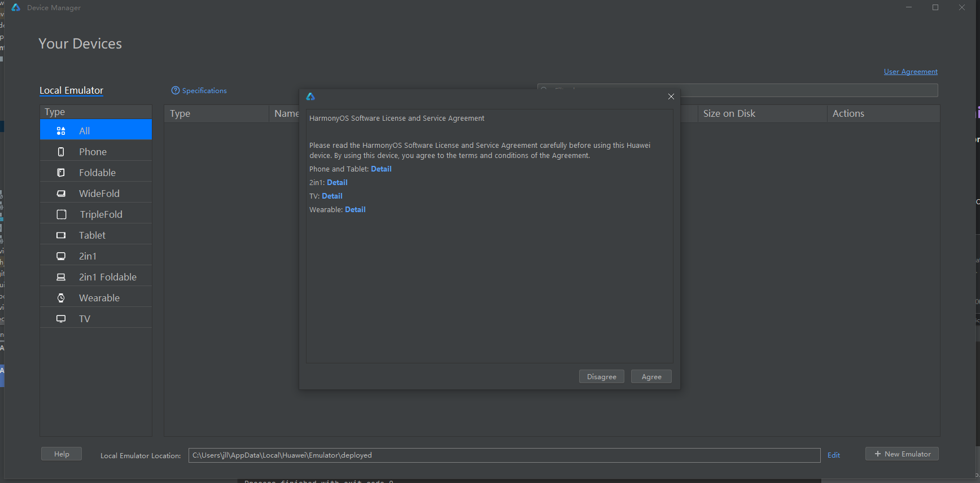Select the All device type icon

point(61,131)
